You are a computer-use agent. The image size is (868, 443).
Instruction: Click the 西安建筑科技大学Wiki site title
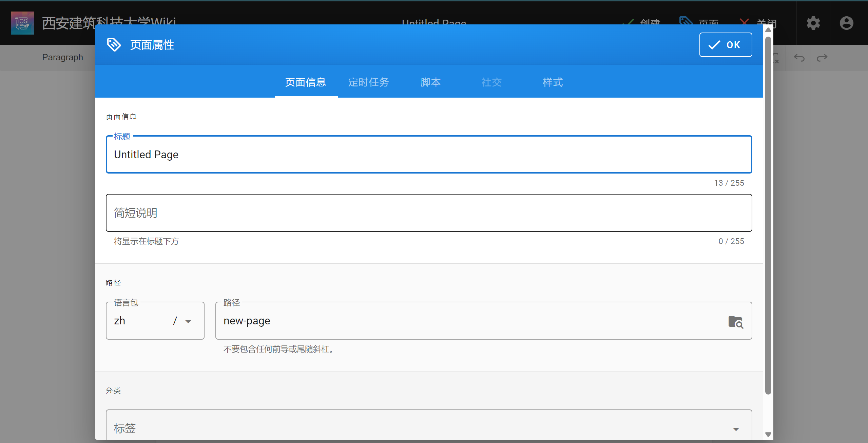point(109,23)
